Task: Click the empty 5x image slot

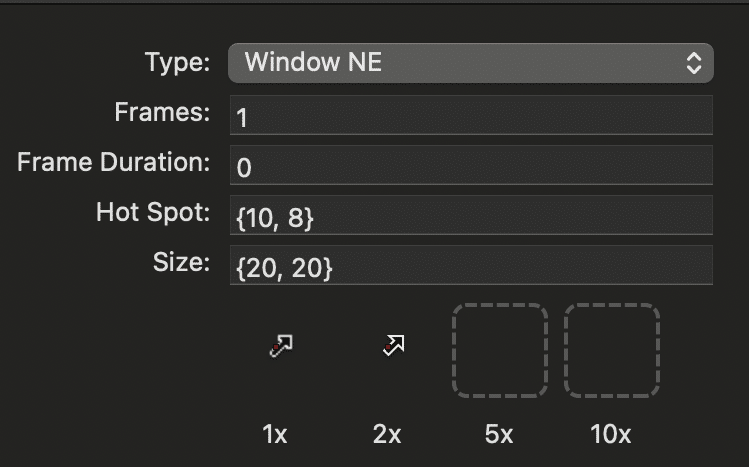Action: [500, 350]
